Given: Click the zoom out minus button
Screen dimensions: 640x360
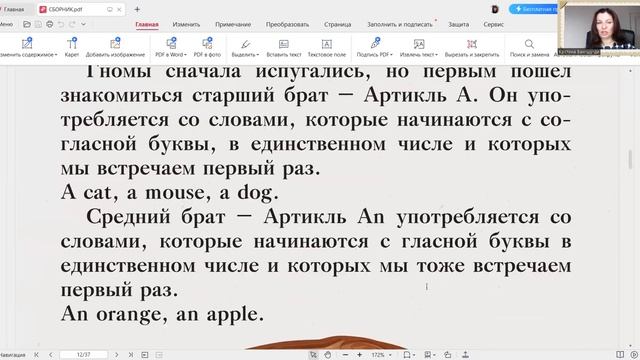Looking at the screenshot, I should 345,355.
